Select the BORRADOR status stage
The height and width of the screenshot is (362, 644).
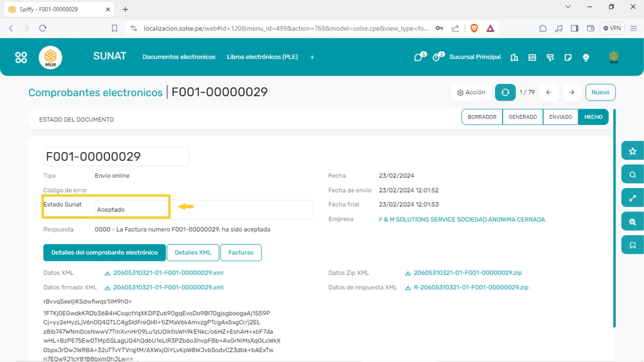coord(482,117)
